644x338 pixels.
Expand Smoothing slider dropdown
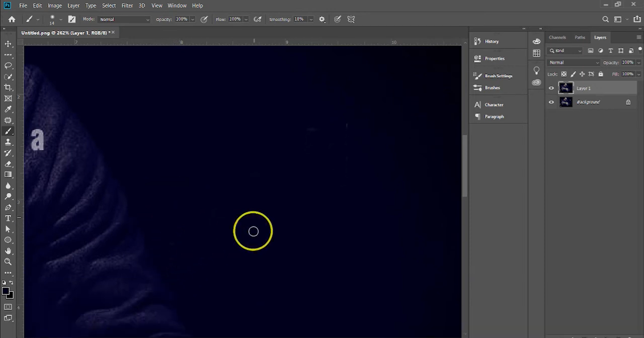pos(310,19)
